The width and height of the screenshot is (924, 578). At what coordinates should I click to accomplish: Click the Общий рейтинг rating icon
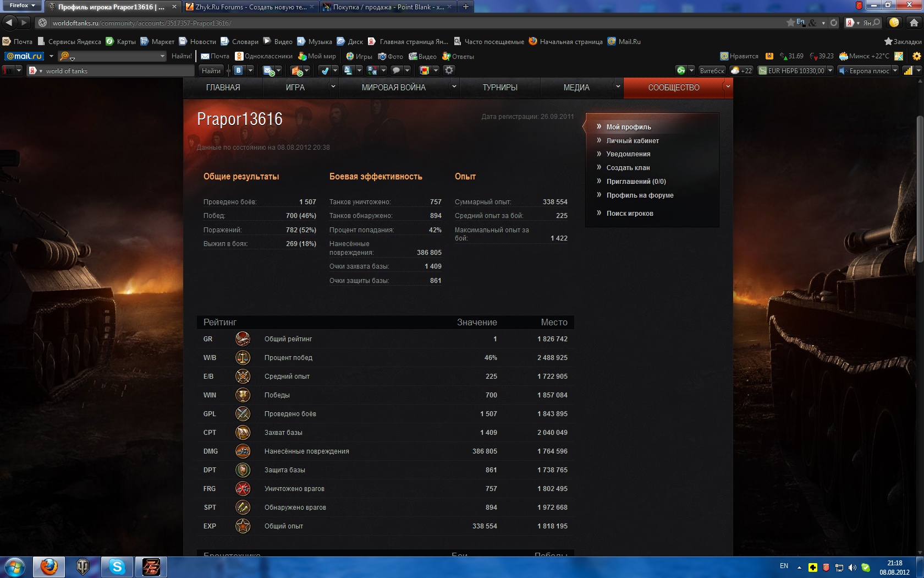[x=243, y=339]
